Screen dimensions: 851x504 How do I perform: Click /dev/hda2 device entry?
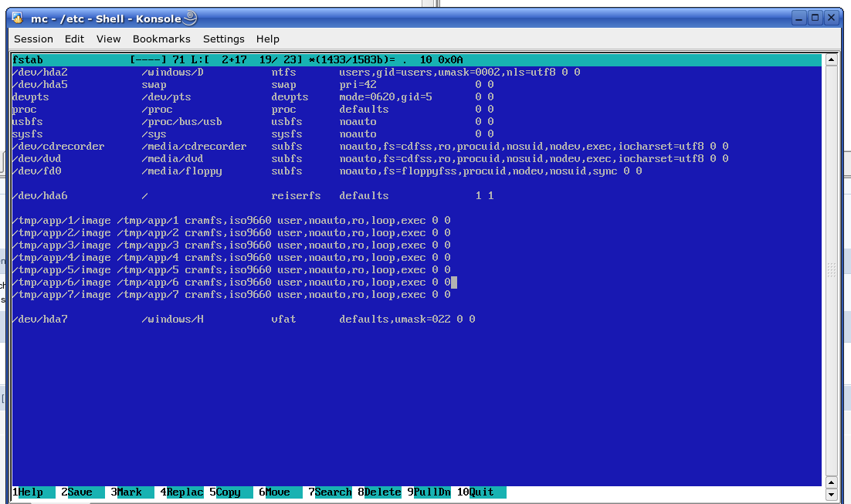point(40,72)
